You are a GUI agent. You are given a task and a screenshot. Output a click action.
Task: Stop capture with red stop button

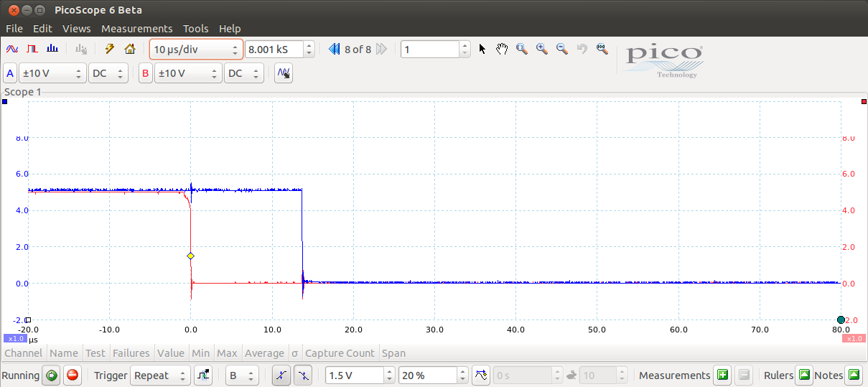pyautogui.click(x=73, y=375)
